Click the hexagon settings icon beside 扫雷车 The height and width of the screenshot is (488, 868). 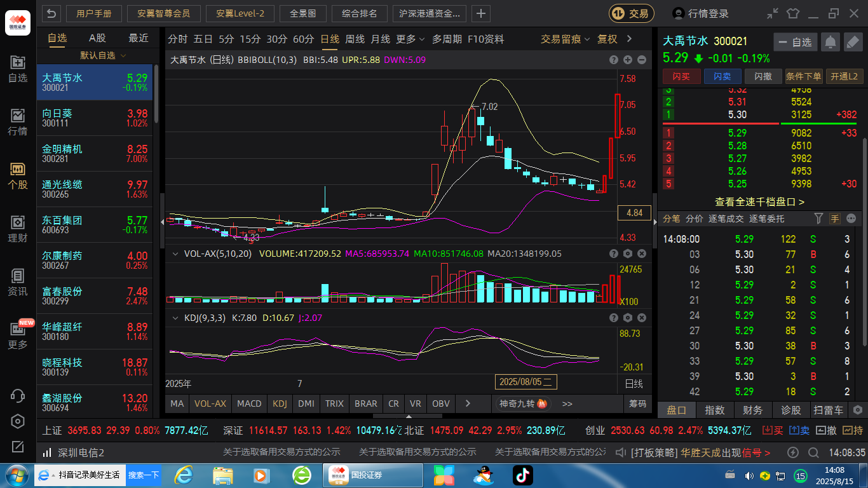click(x=858, y=410)
